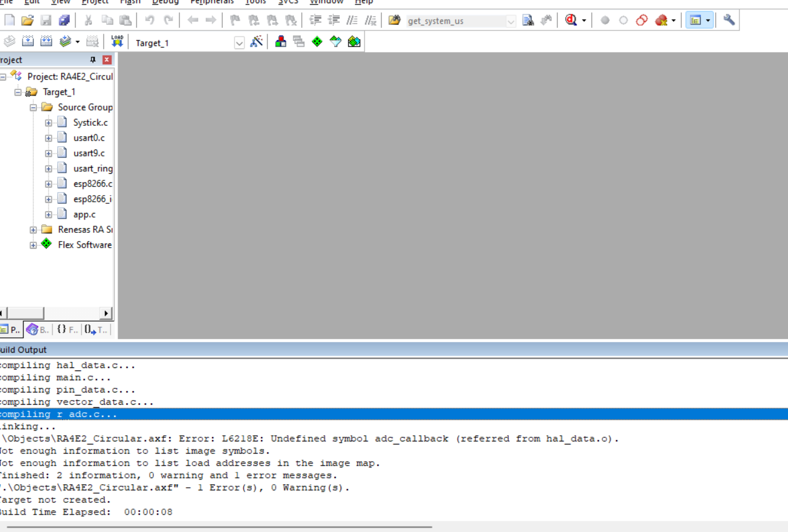Expand the app.c tree node
The height and width of the screenshot is (532, 788).
[x=48, y=215]
